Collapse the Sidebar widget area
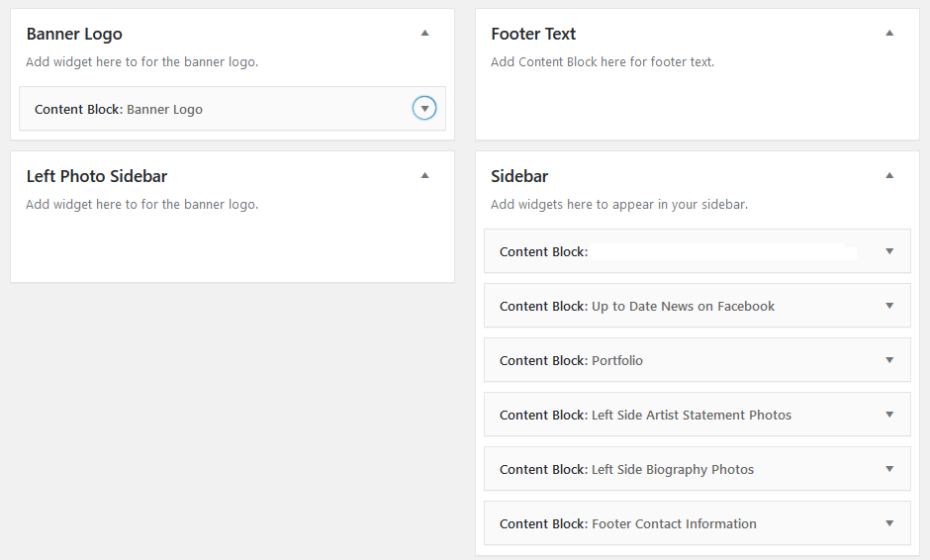Screen dimensions: 930x560 pyautogui.click(x=889, y=175)
